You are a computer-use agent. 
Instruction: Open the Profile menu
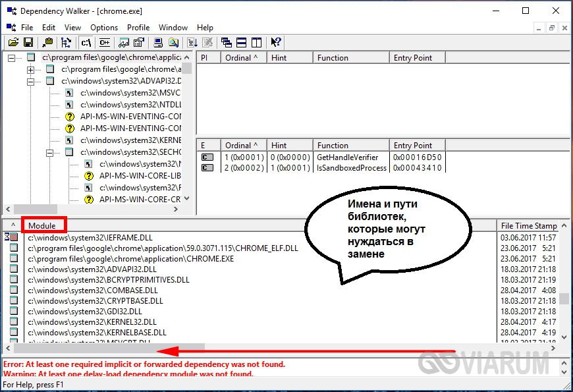138,28
